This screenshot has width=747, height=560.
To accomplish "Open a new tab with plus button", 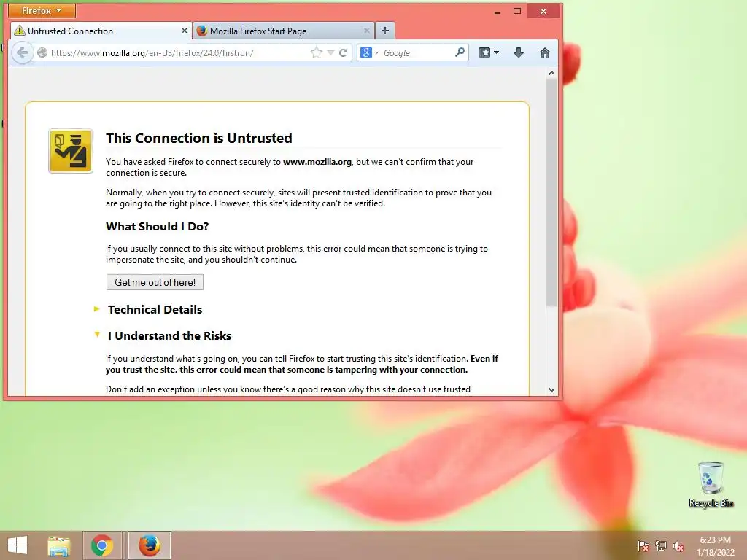I will click(385, 31).
